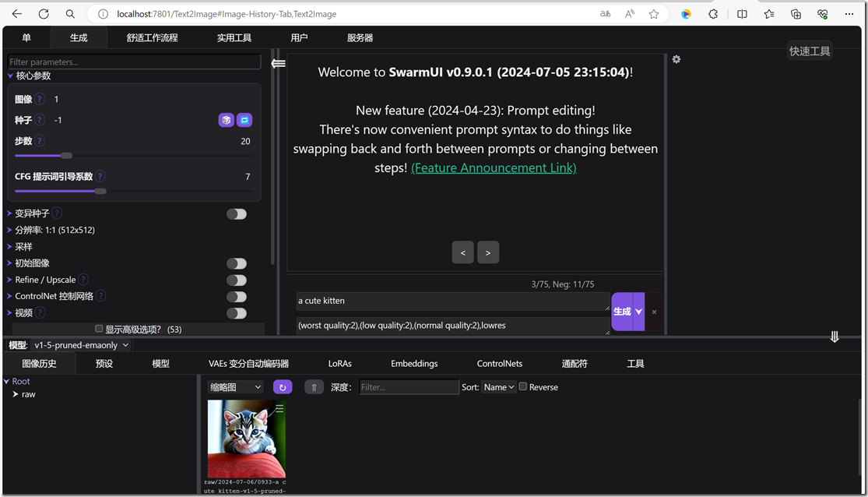
Task: Collapse the parameters sidebar arrow icon
Action: pos(279,63)
